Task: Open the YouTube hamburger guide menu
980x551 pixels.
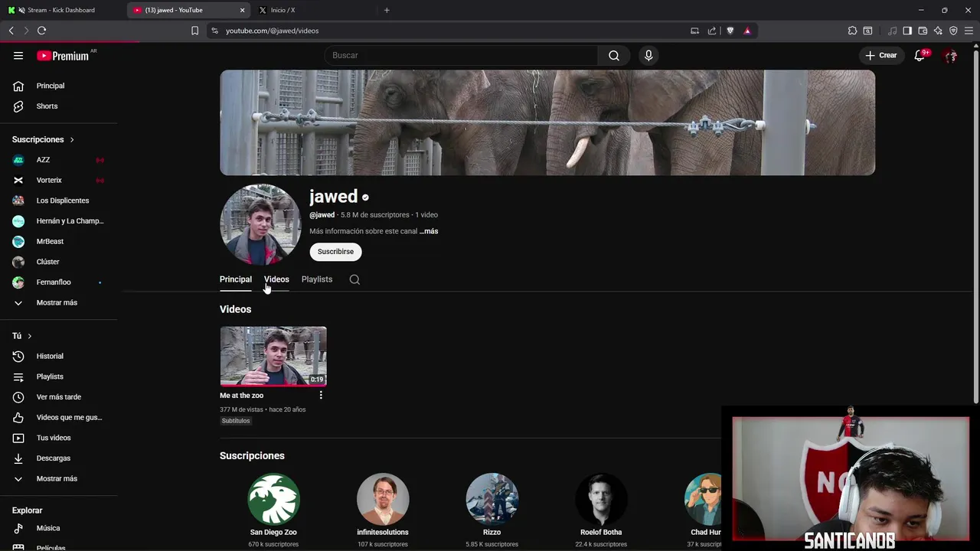Action: tap(18, 56)
